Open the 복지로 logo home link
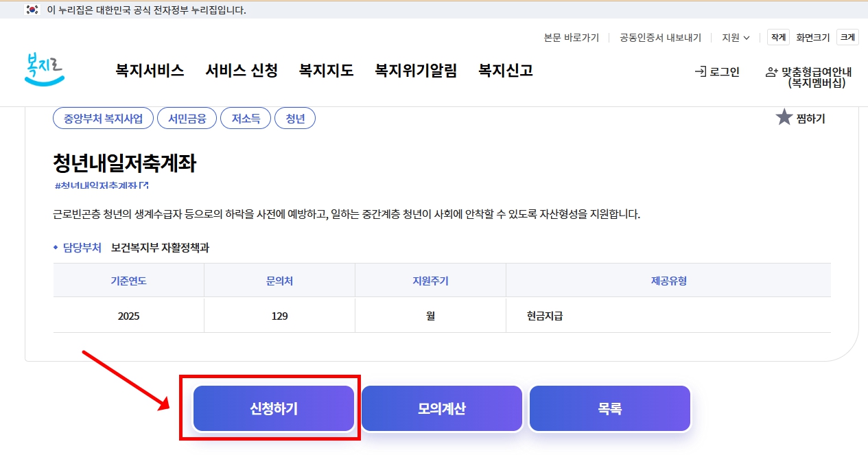This screenshot has height=455, width=868. [x=44, y=70]
